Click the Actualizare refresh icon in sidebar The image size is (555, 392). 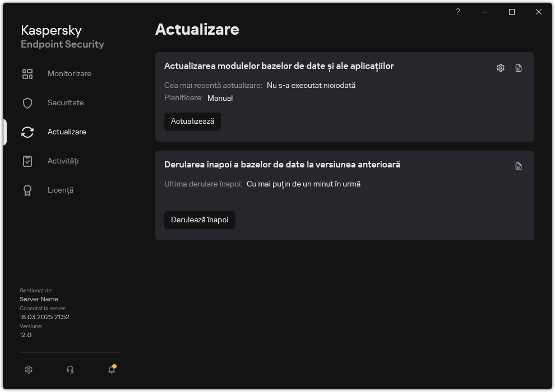[27, 132]
